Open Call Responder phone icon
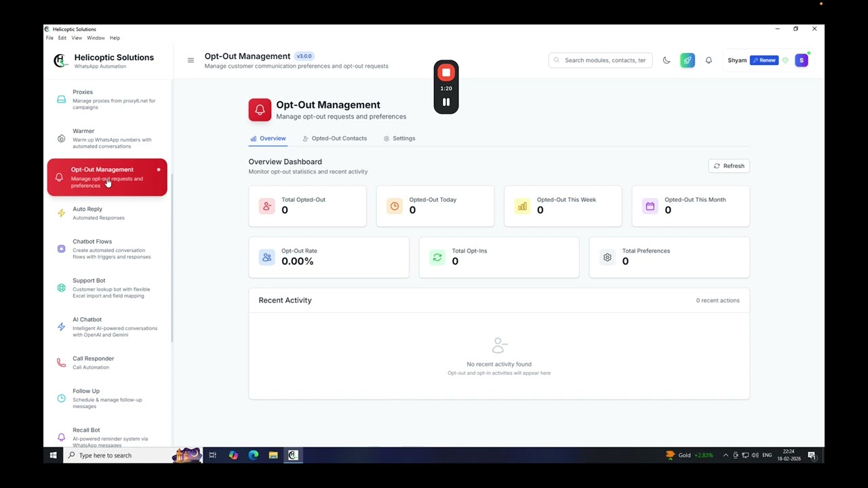 coord(61,363)
